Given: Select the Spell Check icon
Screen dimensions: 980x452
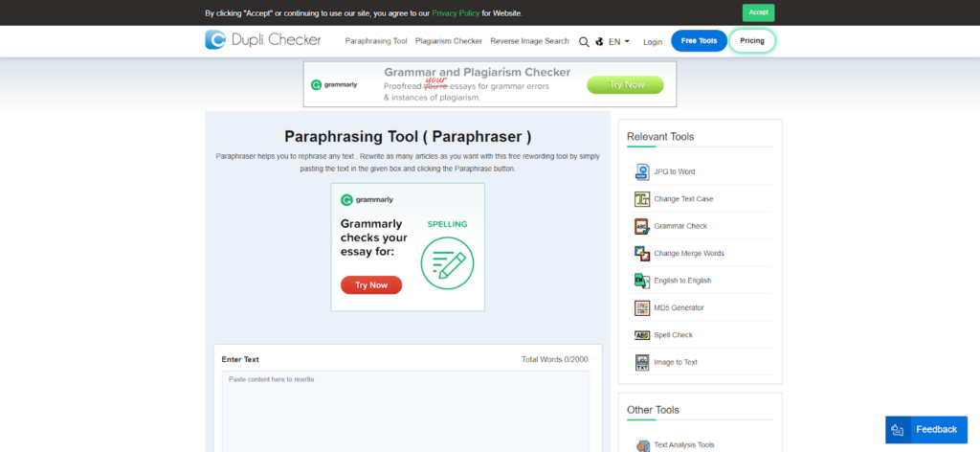Looking at the screenshot, I should coord(642,335).
